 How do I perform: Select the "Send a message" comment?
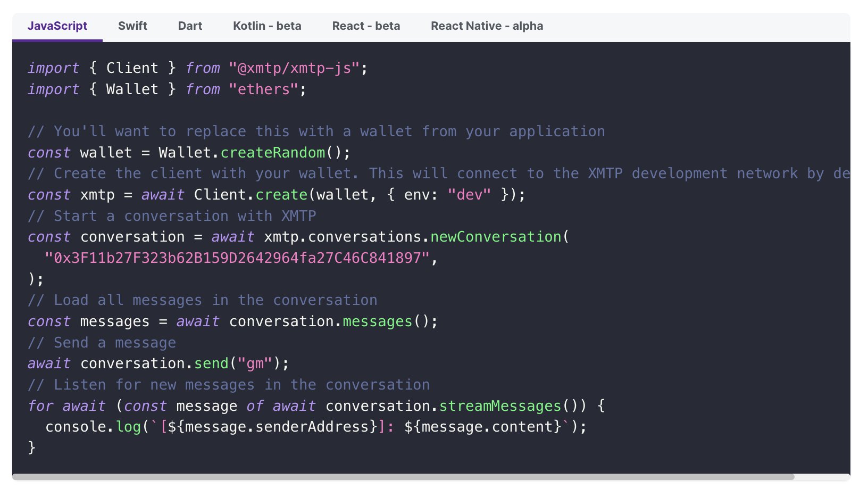[x=102, y=342]
